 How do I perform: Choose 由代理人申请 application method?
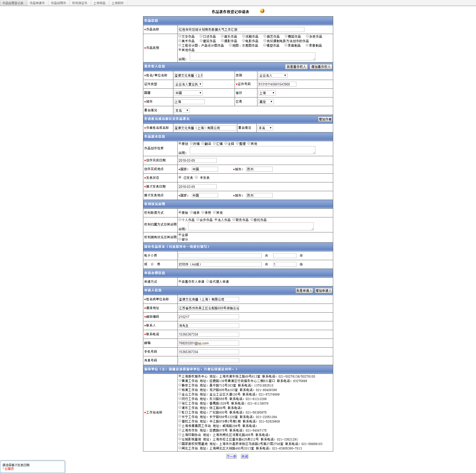pyautogui.click(x=208, y=281)
